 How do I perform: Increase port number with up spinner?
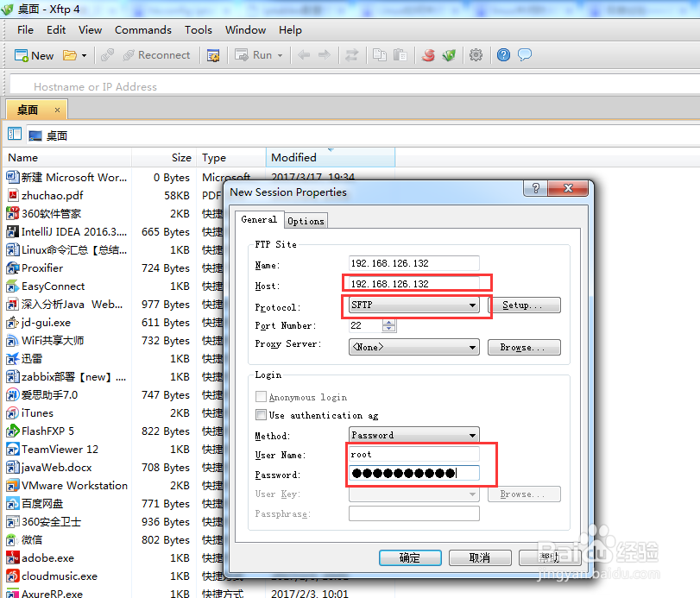[388, 322]
